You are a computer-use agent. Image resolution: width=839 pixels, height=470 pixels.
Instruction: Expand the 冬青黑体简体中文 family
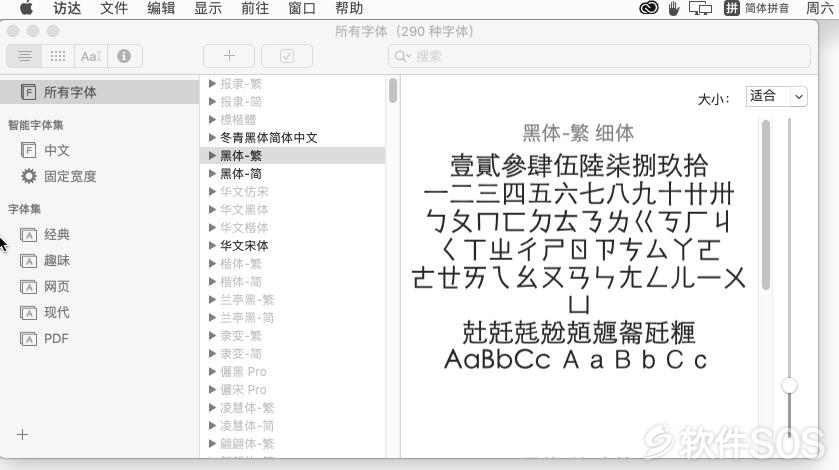coord(212,138)
